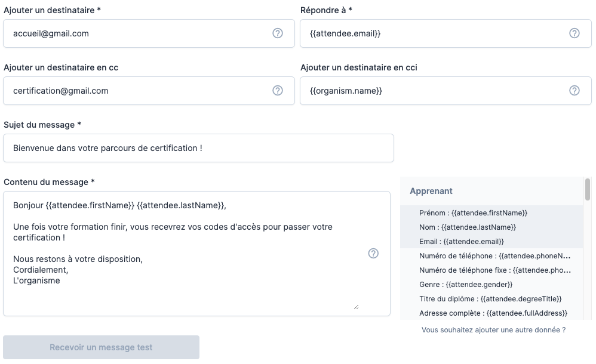Insert the Titre du diplôme variable

[x=490, y=298]
